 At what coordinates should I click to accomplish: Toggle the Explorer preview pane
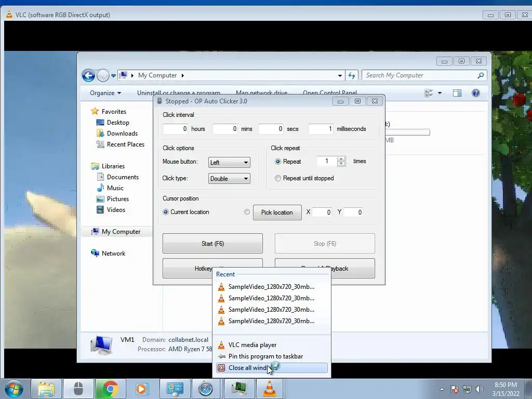[457, 93]
